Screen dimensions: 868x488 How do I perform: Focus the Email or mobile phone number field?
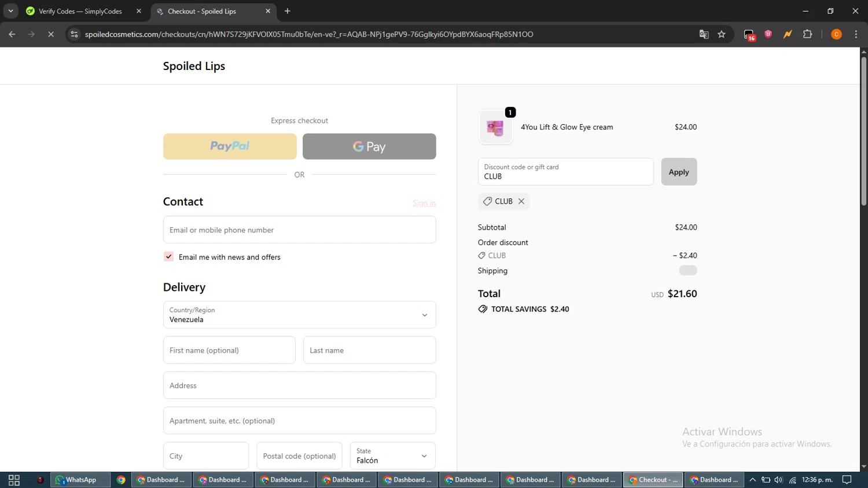click(299, 230)
